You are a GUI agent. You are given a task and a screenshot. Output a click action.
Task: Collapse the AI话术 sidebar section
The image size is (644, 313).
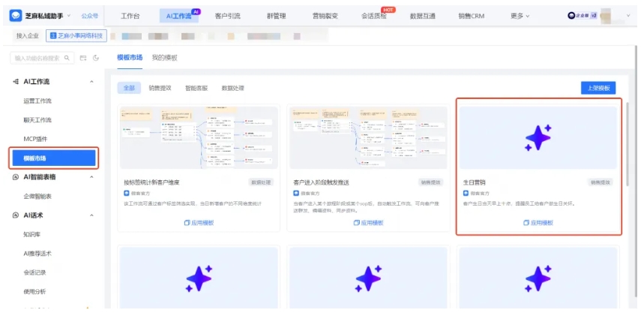pos(91,215)
